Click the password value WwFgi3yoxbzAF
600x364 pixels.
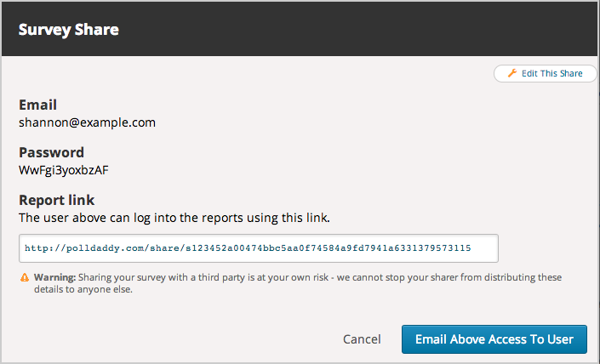point(64,170)
